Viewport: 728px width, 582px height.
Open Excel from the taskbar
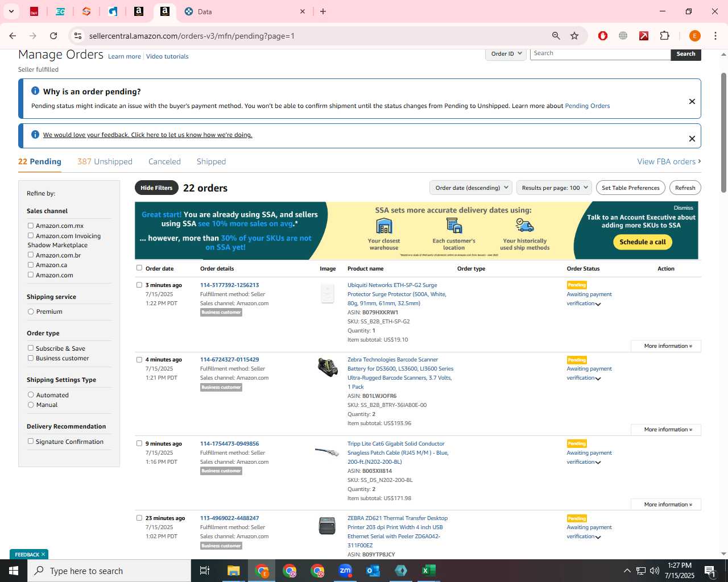[429, 571]
